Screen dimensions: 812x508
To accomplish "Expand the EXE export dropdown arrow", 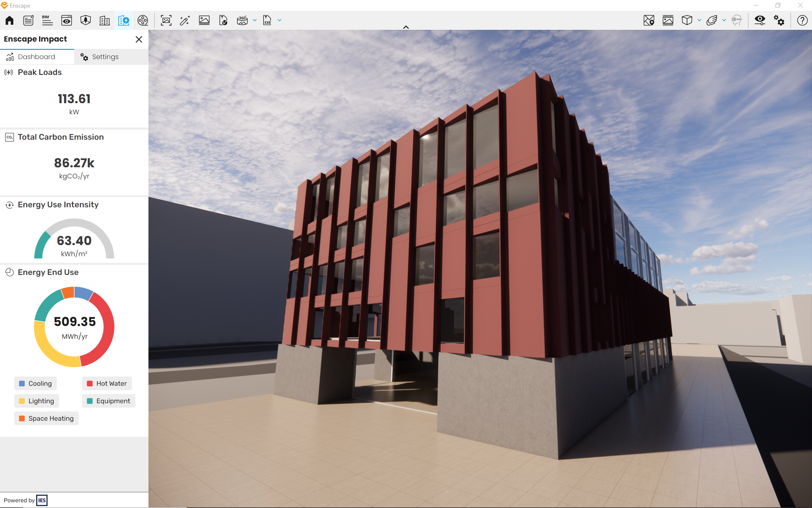I will [x=279, y=21].
